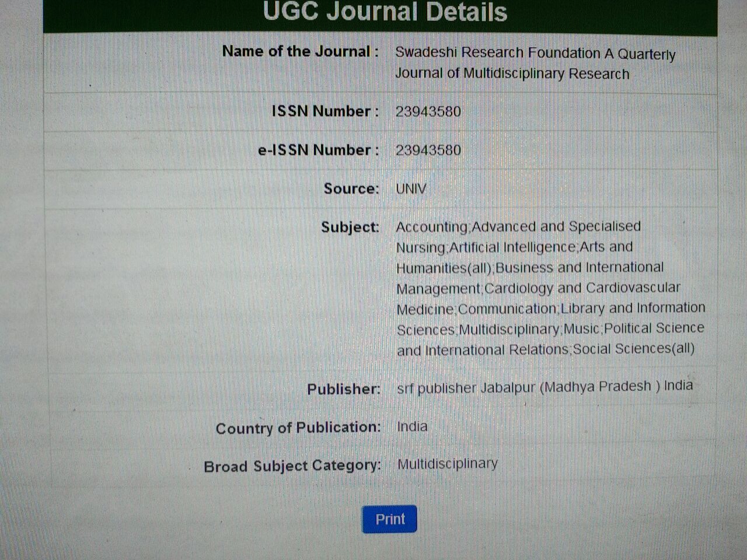Screen dimensions: 747x560
Task: Select subject line 'Management;Cardiology and Cardiovascular'
Action: [x=538, y=288]
